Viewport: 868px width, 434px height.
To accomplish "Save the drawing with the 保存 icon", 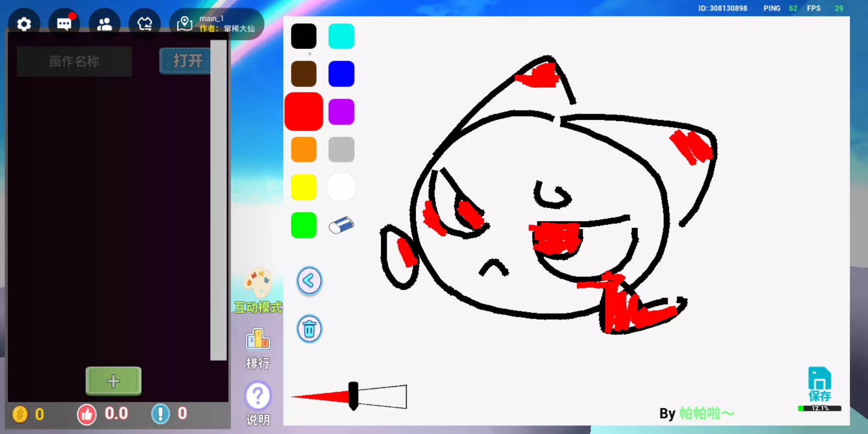I will (819, 384).
